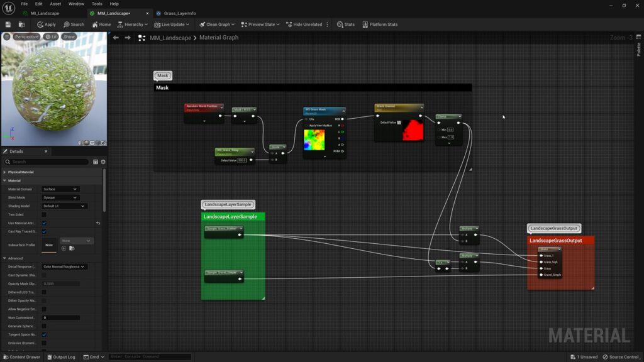Click the Save asset icon in toolbar
The image size is (644, 362).
[x=8, y=25]
